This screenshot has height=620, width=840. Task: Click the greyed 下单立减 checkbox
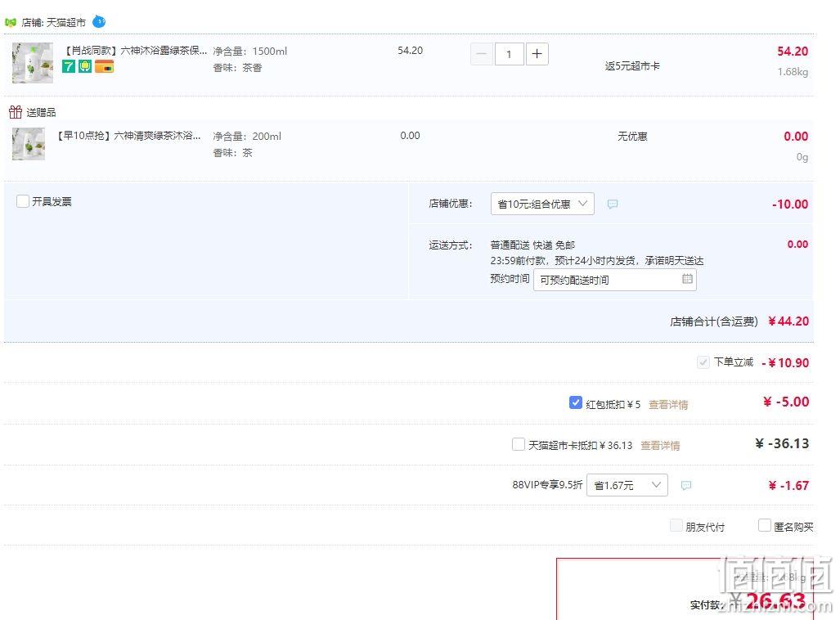point(703,362)
